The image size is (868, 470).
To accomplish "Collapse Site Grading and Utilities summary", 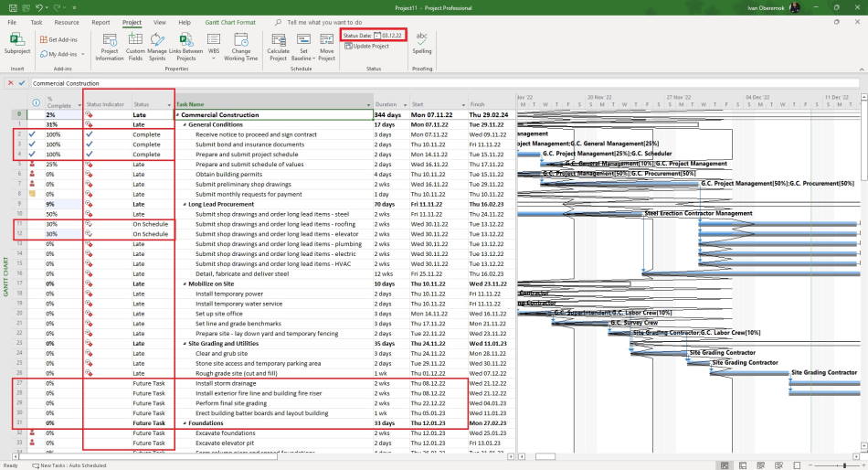I will coord(185,344).
